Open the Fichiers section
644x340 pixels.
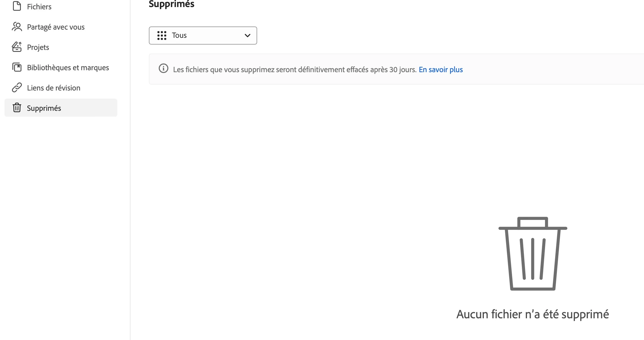click(39, 7)
